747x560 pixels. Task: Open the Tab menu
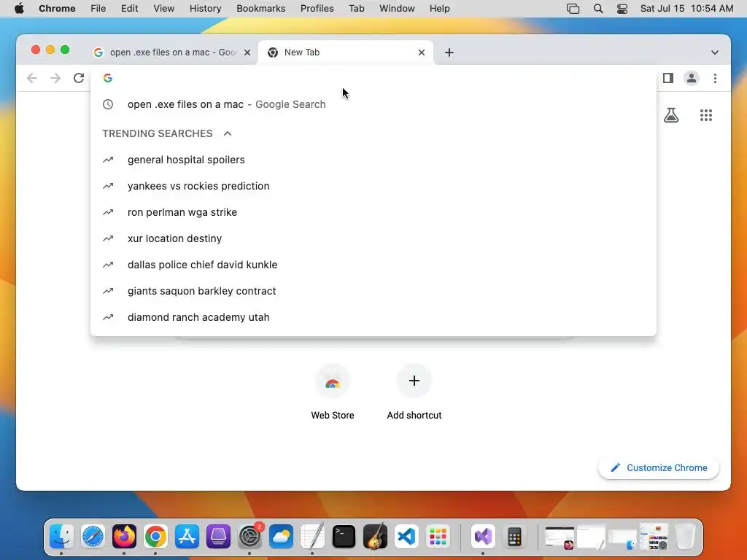(356, 9)
